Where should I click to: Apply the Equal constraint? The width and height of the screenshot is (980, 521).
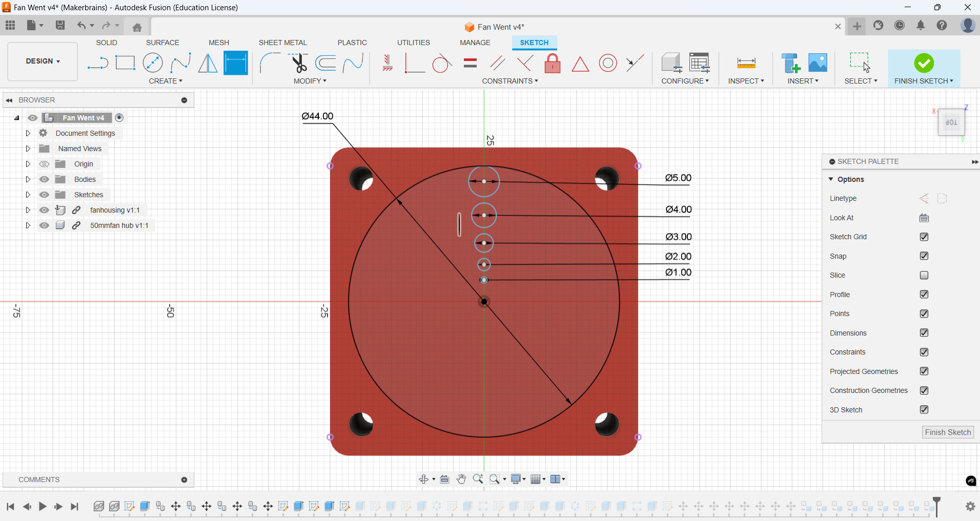point(470,64)
